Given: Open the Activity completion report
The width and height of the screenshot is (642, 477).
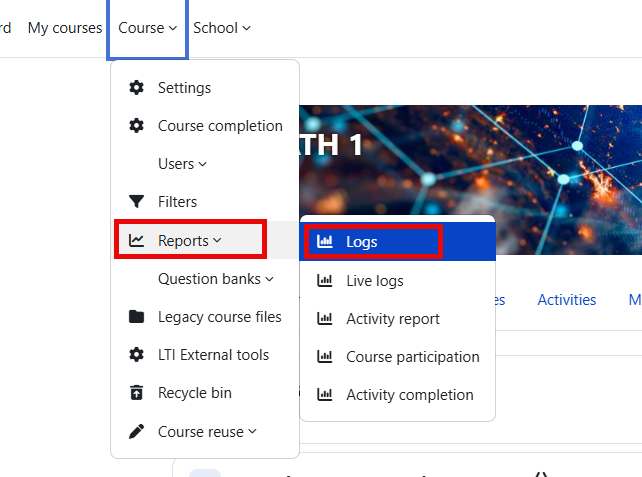Looking at the screenshot, I should [x=409, y=395].
